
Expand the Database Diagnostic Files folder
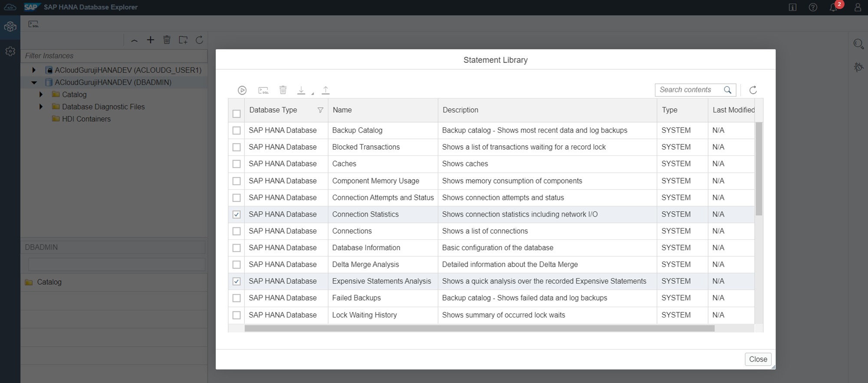coord(41,107)
